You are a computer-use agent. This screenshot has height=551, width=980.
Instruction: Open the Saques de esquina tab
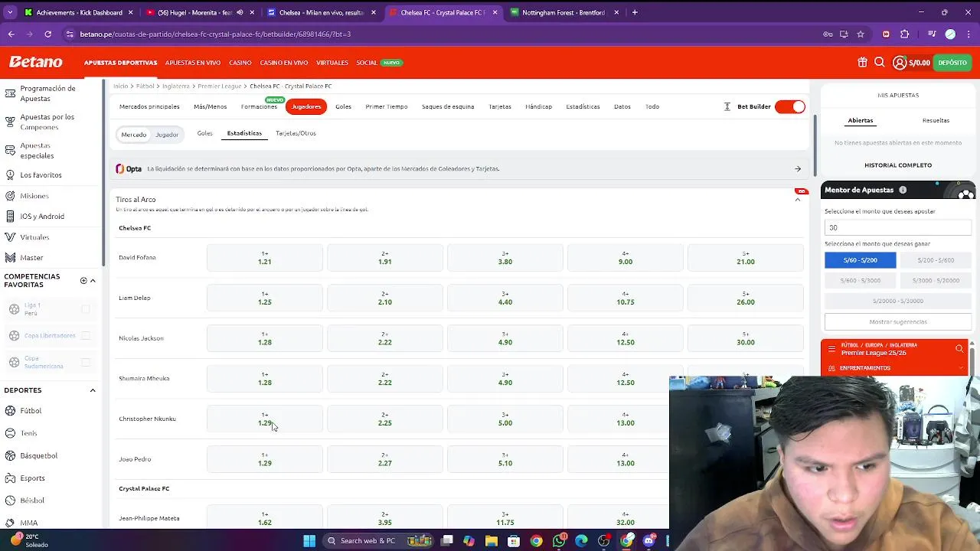(448, 106)
